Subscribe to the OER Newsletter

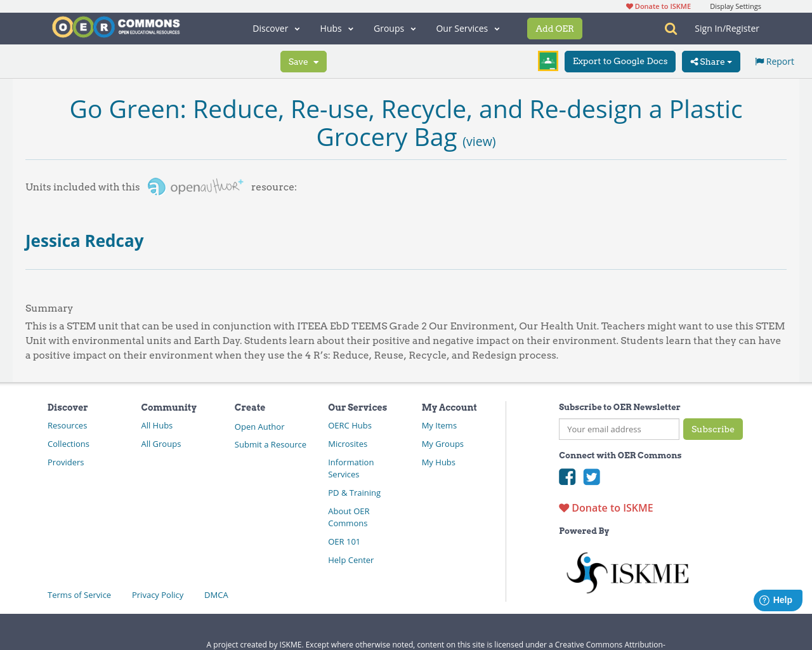click(x=712, y=428)
